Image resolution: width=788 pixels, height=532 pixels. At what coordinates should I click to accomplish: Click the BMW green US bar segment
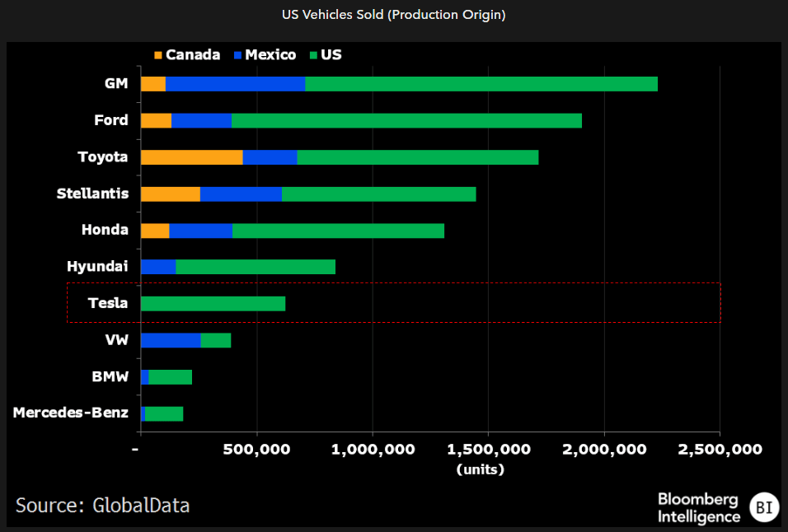coord(170,376)
